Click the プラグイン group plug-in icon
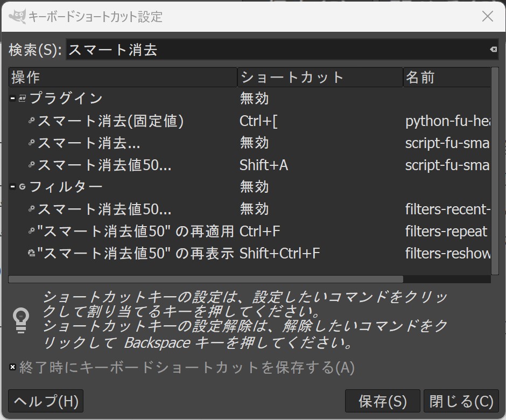 [x=22, y=98]
